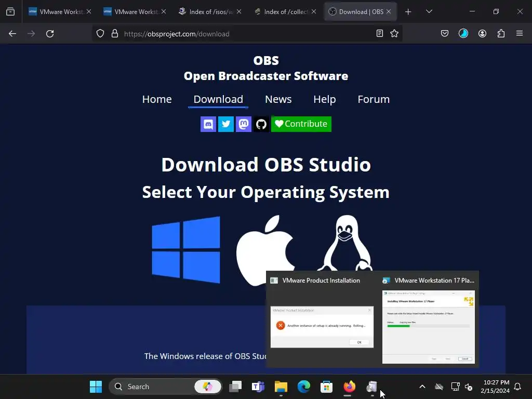Open the muted volume tray icon
This screenshot has height=399, width=532.
[x=469, y=387]
